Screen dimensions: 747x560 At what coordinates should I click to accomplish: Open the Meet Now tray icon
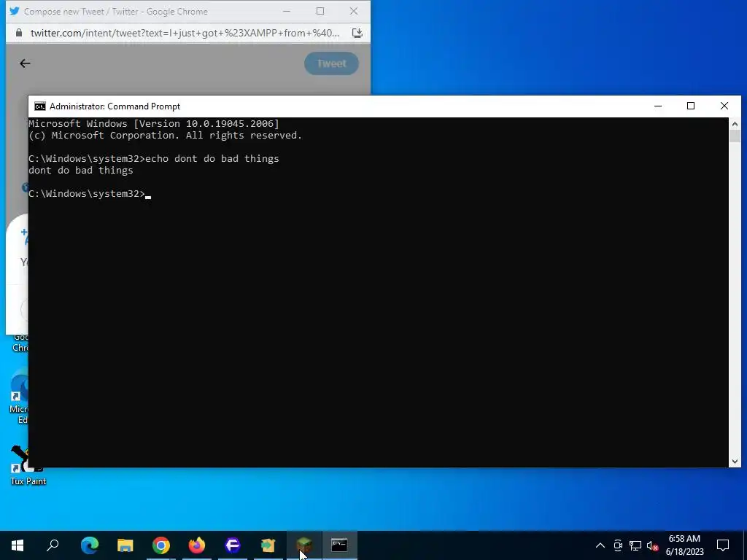click(x=618, y=545)
